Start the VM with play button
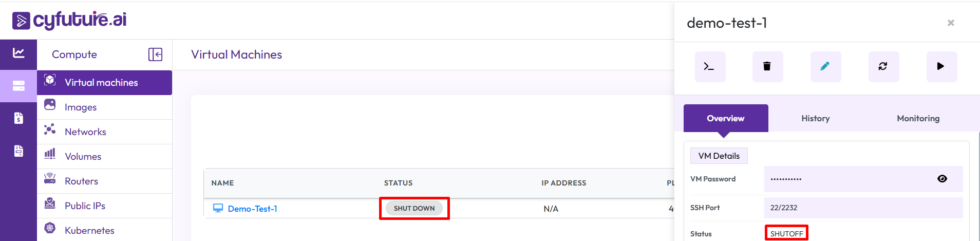This screenshot has width=980, height=241. click(940, 66)
